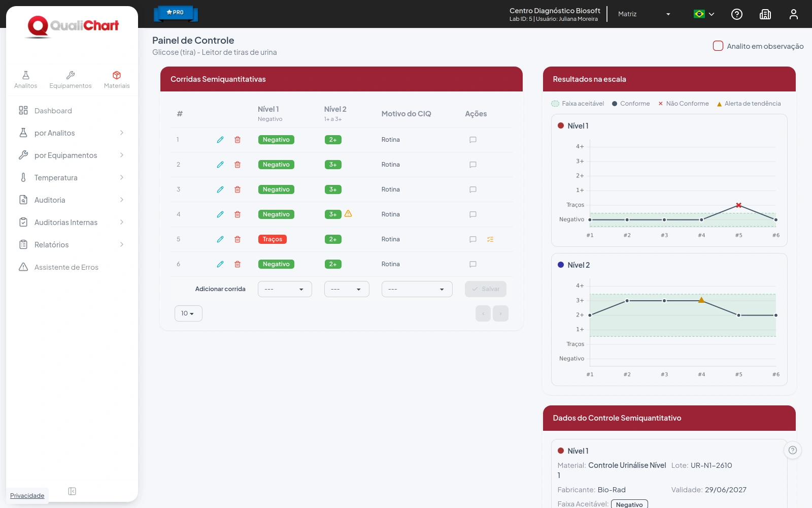This screenshot has width=812, height=508.
Task: Open the Relatórios menu item
Action: click(x=72, y=245)
